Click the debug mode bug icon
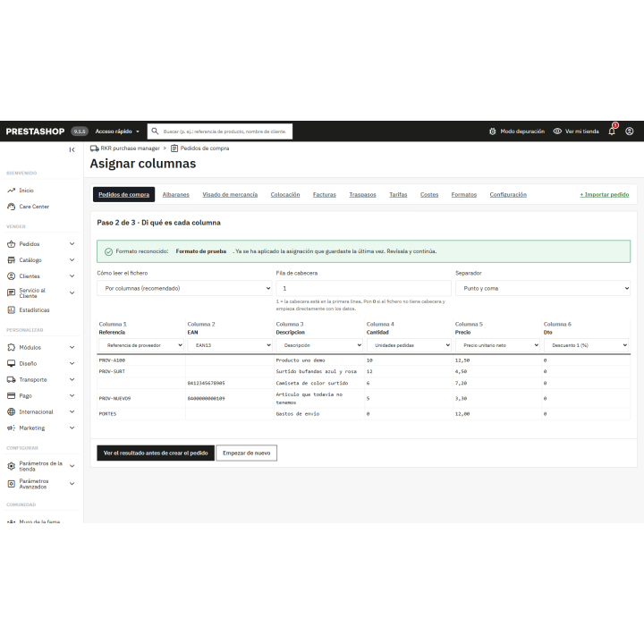The height and width of the screenshot is (644, 644). 493,131
